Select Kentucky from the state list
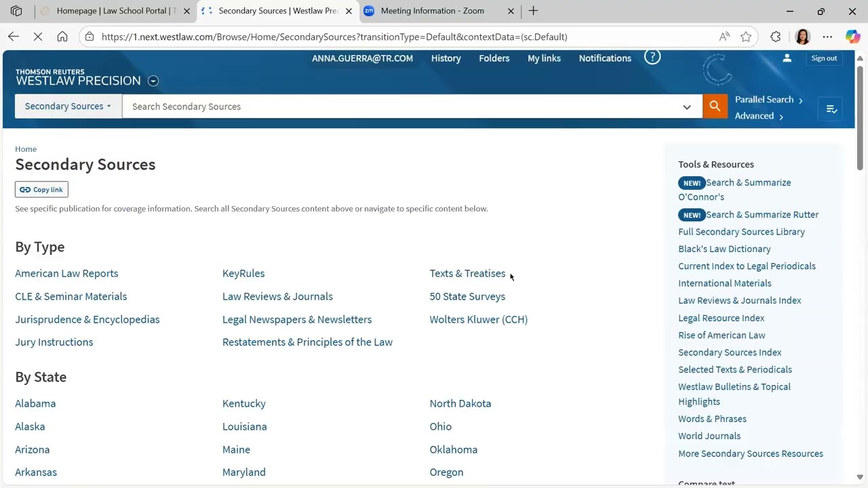Screen dimensions: 868x488 (244, 403)
